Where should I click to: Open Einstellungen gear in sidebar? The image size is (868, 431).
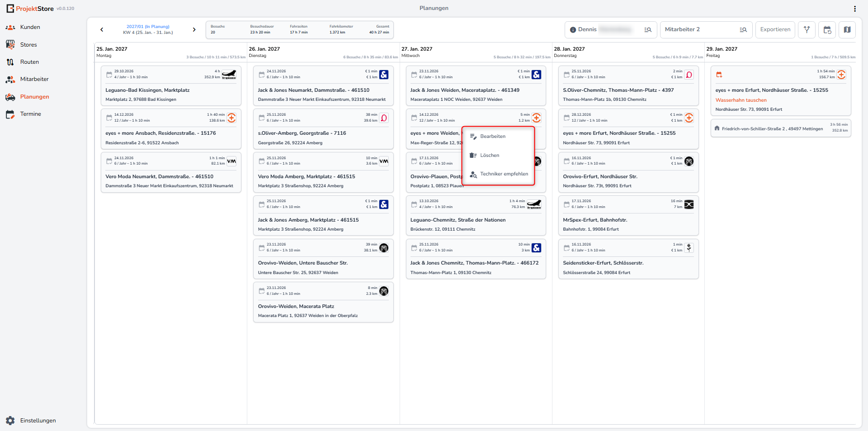pyautogui.click(x=10, y=420)
